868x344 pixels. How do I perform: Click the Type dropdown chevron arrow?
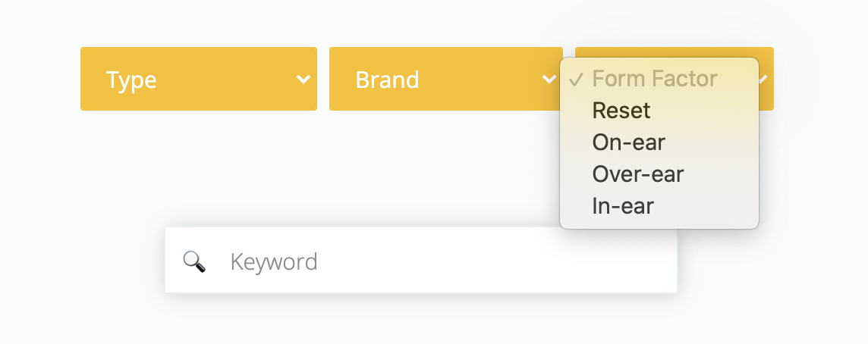(x=303, y=79)
